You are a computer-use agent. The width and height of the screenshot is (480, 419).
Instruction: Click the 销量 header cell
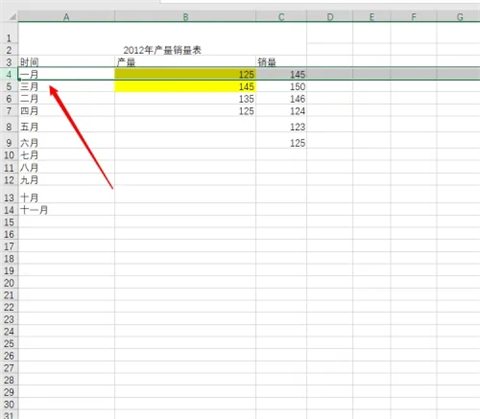[x=281, y=62]
